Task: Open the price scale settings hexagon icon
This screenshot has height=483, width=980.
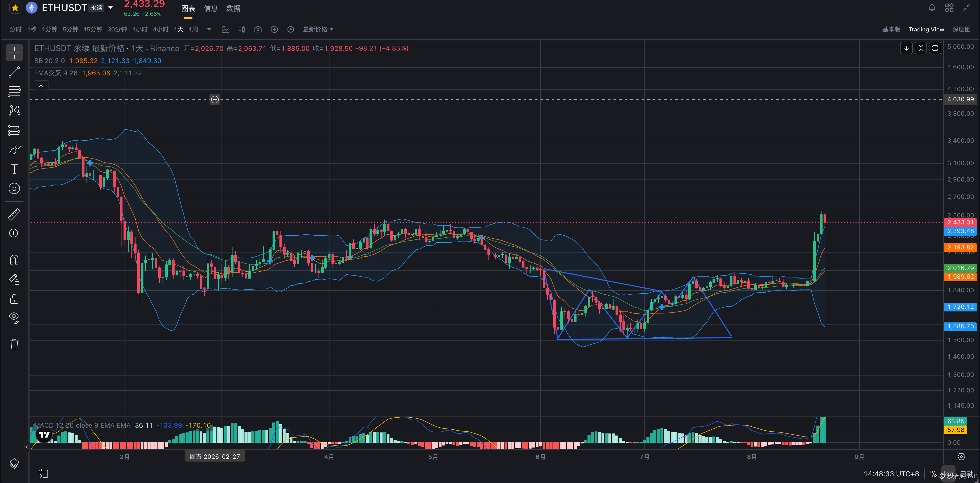Action: tap(961, 457)
